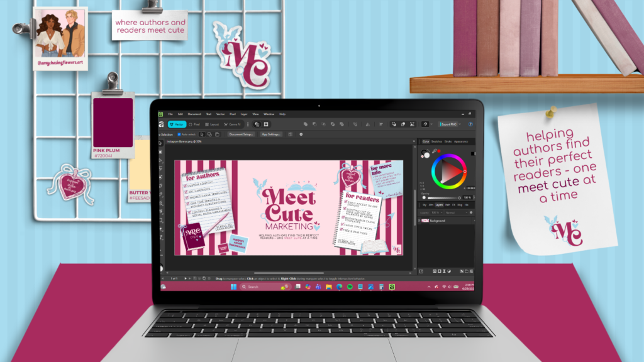
Task: Click the Windows Start button
Action: click(x=234, y=287)
